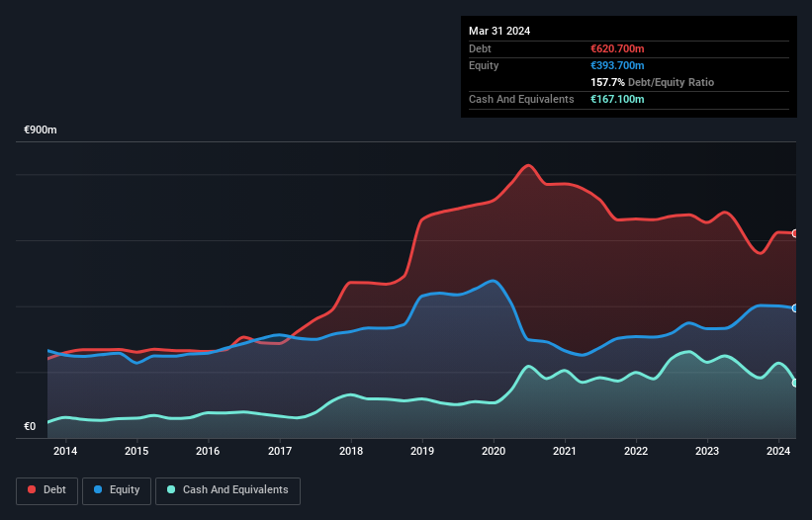This screenshot has height=520, width=812.
Task: Click the blue Equity endpoint marker
Action: [796, 307]
